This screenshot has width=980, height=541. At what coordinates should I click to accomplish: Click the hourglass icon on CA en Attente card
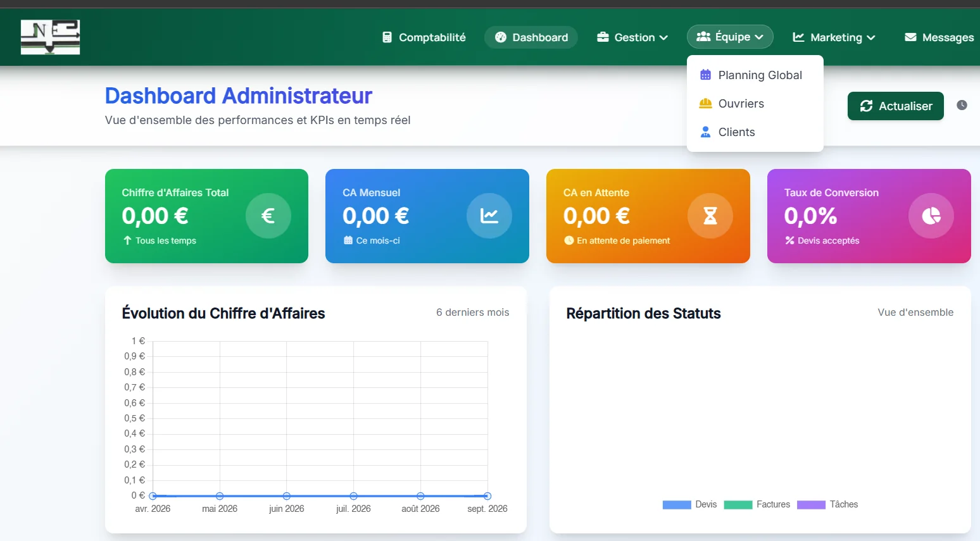tap(710, 216)
